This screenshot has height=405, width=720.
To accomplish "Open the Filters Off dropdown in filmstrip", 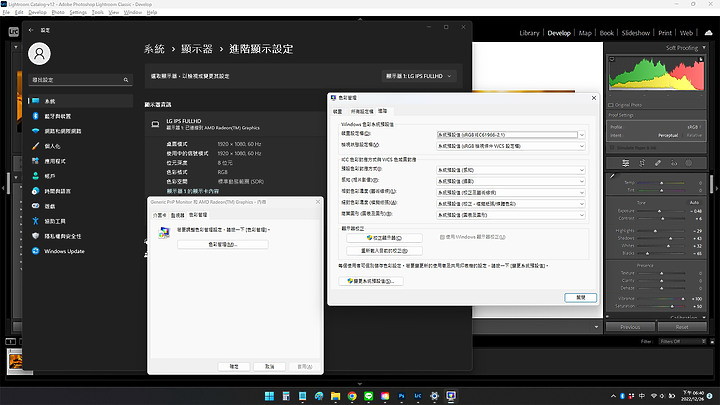I will 682,341.
